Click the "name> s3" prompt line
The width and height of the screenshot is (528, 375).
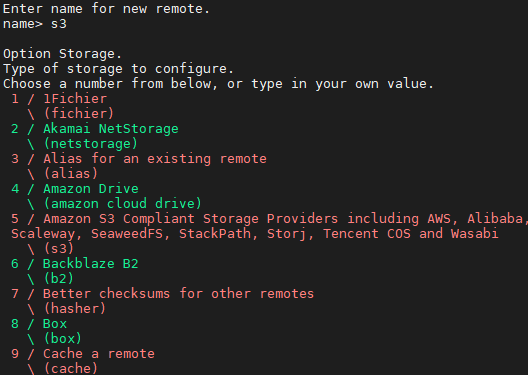(35, 24)
